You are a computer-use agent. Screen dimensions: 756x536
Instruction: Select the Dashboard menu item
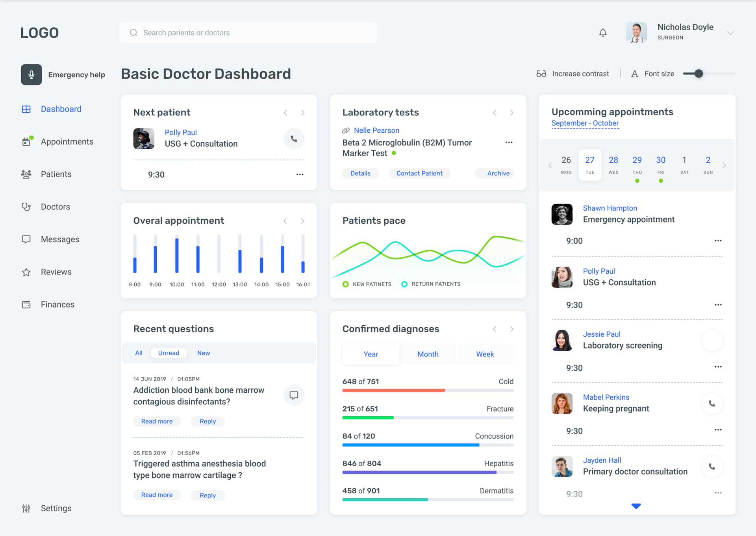click(x=61, y=109)
